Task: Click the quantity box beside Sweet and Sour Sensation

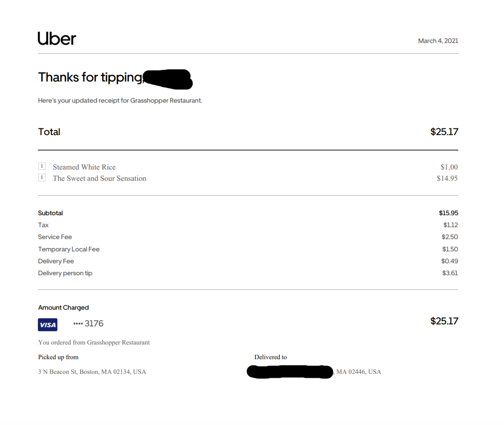Action: 42,177
